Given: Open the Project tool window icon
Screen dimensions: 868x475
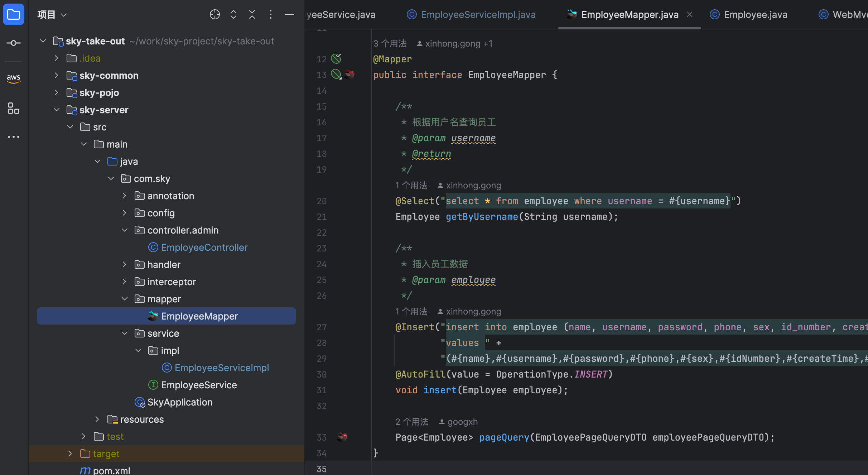Looking at the screenshot, I should [x=14, y=14].
